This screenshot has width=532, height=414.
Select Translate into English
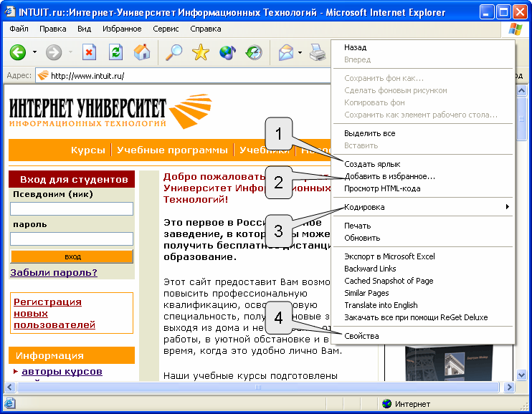(x=423, y=305)
